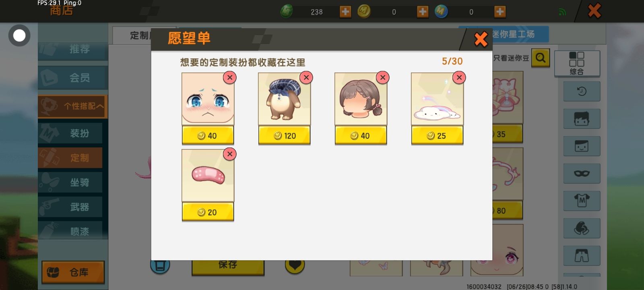Remove the rainbow cloud item from the wishlist
Screen dimensions: 644x290
(x=459, y=77)
